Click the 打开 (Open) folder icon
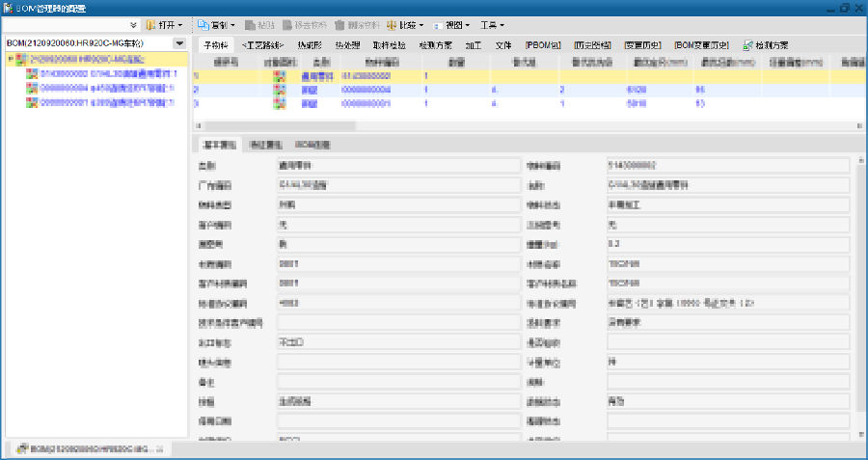 [150, 24]
